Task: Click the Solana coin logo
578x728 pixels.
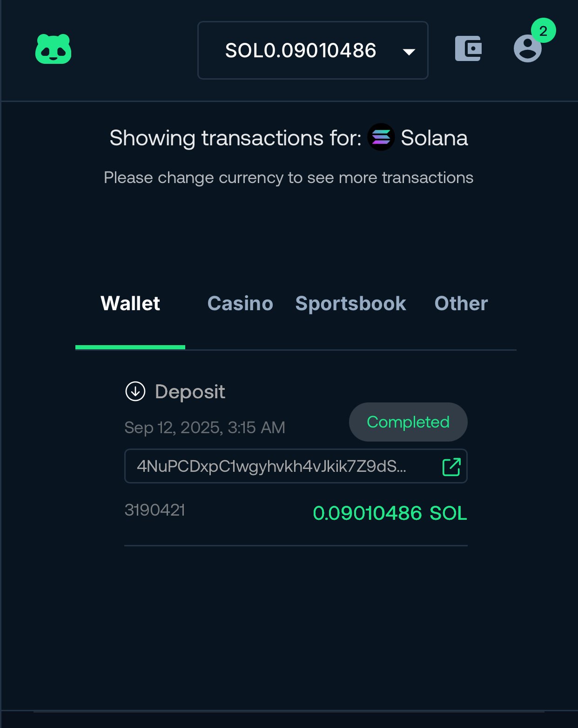Action: [381, 137]
